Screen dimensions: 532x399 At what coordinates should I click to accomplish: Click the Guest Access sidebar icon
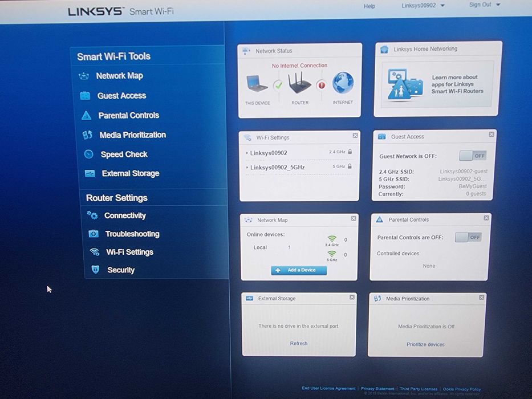[85, 96]
